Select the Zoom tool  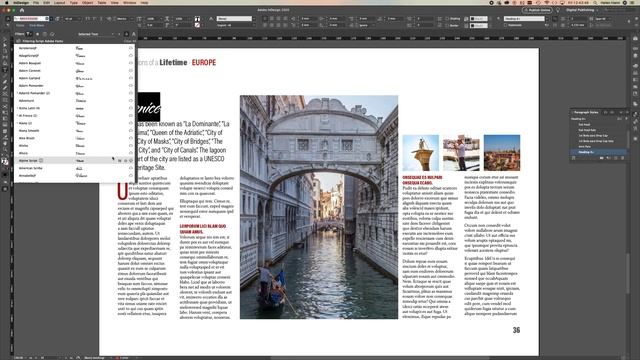5,149
